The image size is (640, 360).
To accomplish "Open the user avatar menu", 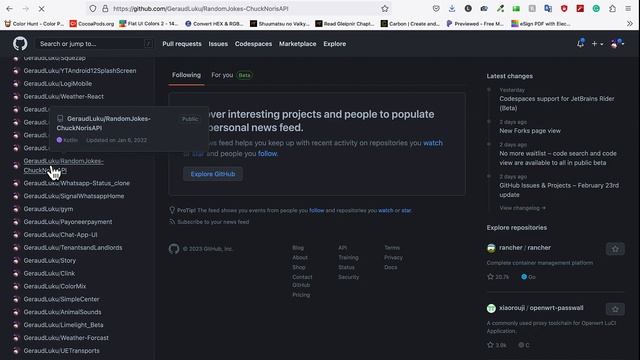I will 617,44.
